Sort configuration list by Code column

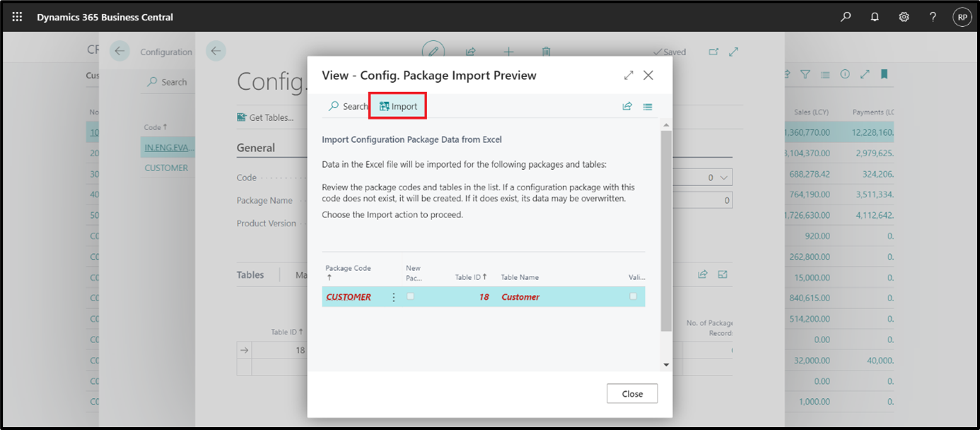(x=156, y=127)
